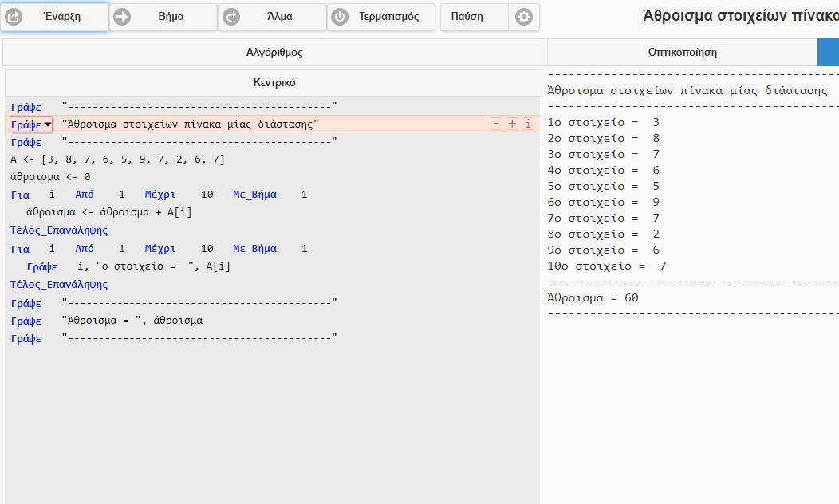The width and height of the screenshot is (839, 504).
Task: Click the output line 2ο στοιχείο = 8
Action: coord(604,139)
